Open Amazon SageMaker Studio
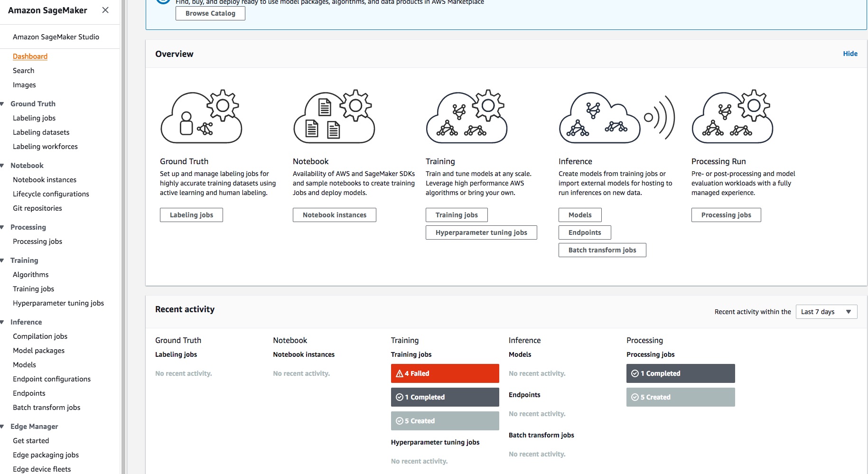Image resolution: width=868 pixels, height=474 pixels. point(56,37)
